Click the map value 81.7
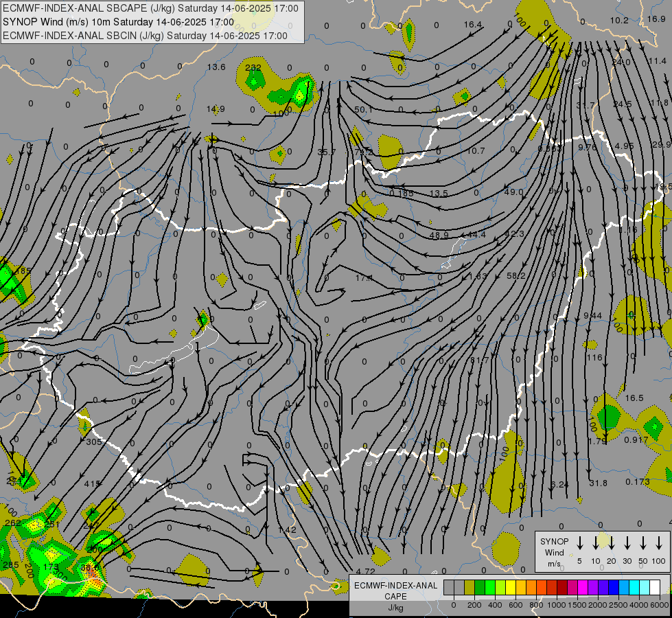 pos(480,360)
